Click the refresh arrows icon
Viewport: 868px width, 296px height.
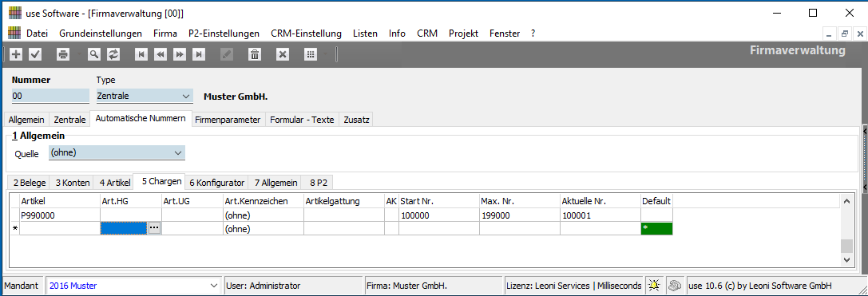tap(113, 54)
